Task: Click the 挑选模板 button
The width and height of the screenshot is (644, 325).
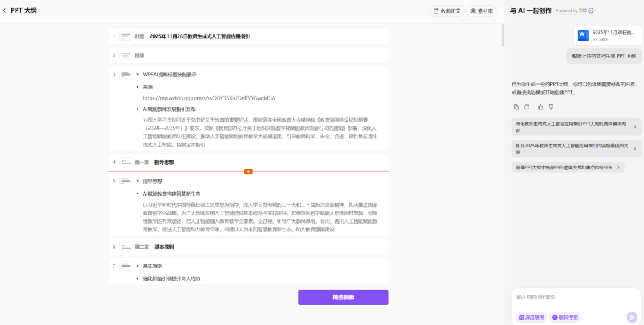Action: (x=343, y=298)
